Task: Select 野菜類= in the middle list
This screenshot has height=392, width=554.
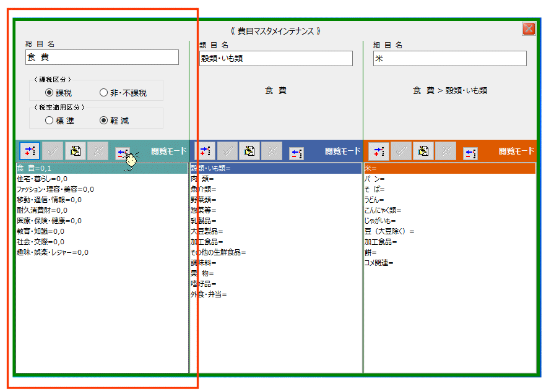Action: click(276, 200)
